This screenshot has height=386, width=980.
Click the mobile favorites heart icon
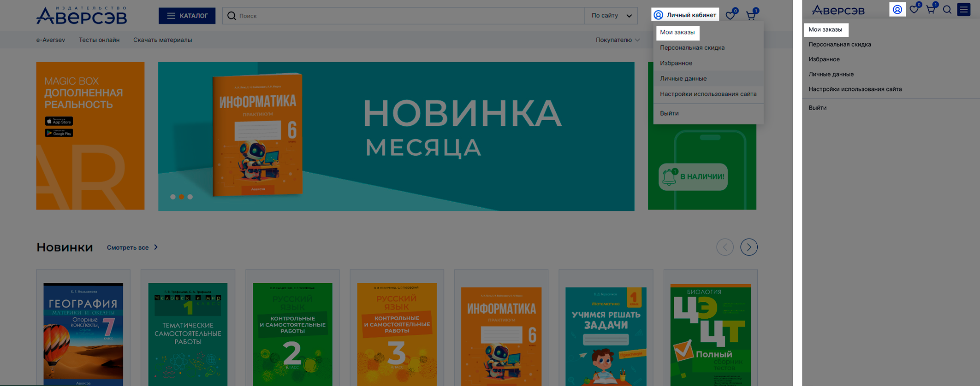914,10
